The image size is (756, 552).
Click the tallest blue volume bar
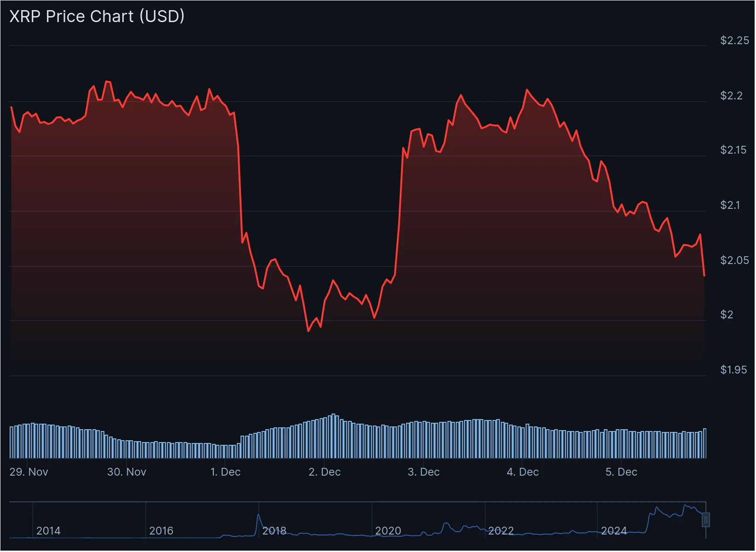(333, 435)
